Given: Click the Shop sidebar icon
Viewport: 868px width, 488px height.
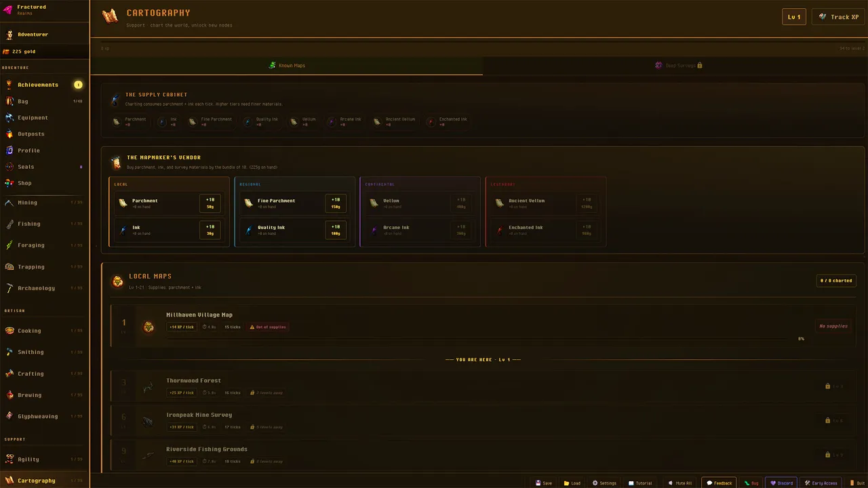Looking at the screenshot, I should 9,183.
